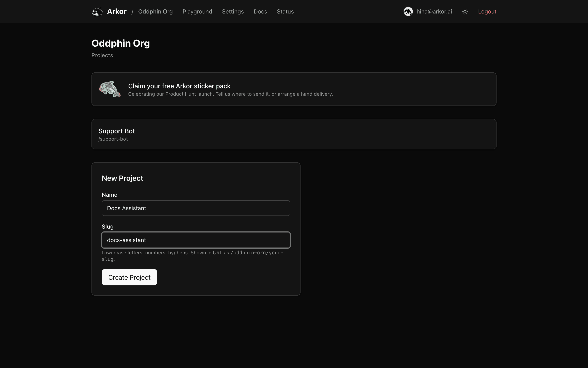Image resolution: width=588 pixels, height=368 pixels.
Task: Open the Status nav item
Action: [x=285, y=11]
